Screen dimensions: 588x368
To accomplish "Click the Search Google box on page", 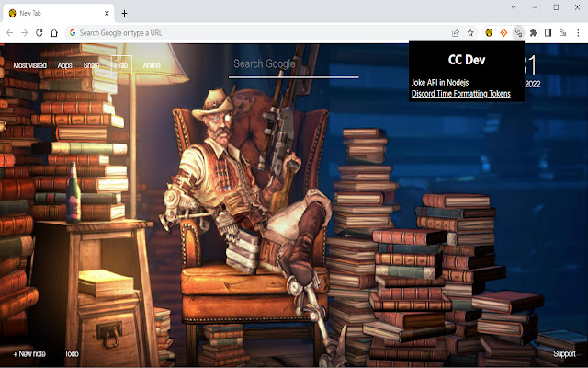I will (x=293, y=64).
